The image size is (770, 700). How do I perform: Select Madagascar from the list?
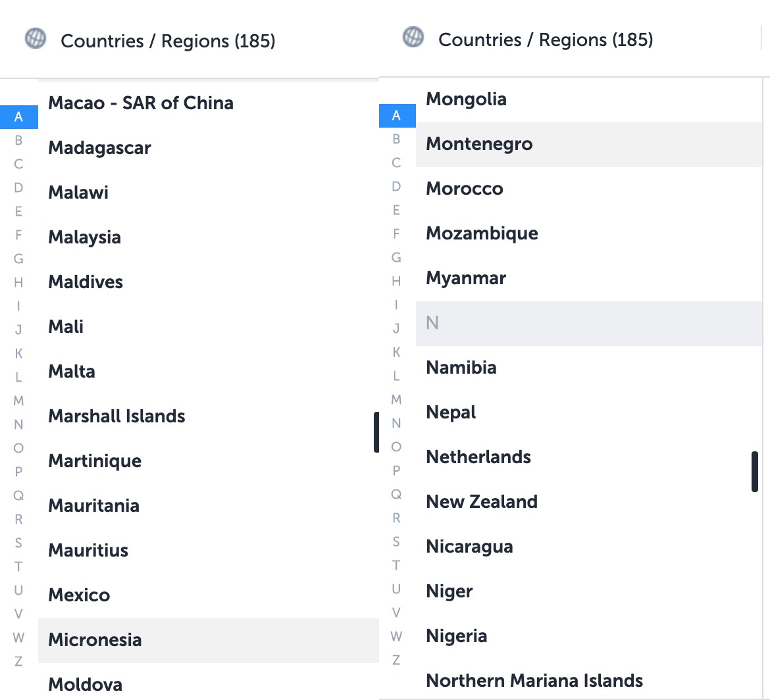pos(99,147)
